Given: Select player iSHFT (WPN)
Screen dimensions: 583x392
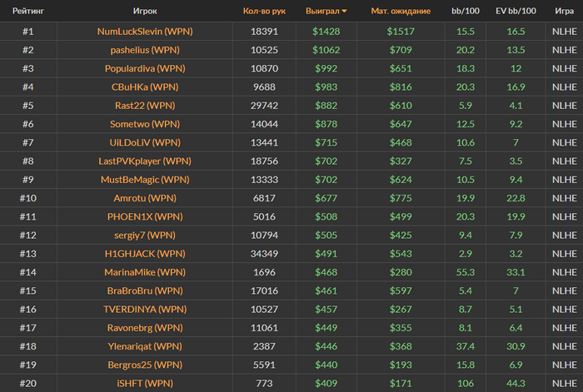Looking at the screenshot, I should coord(145,384).
